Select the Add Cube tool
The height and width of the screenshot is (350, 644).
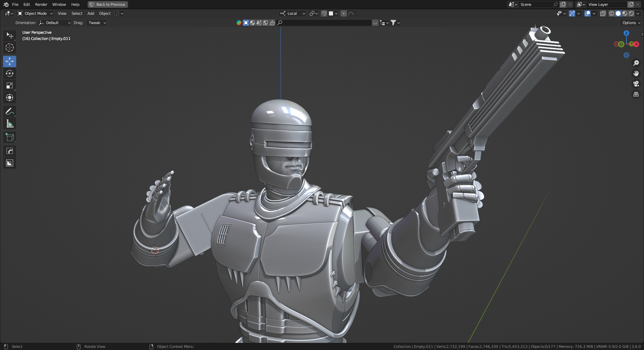coord(10,137)
